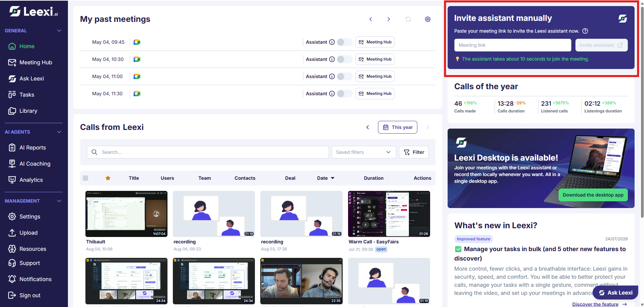Open Meeting Hub for the 11:30 meeting
Screen dimensions: 644x307
tap(375, 94)
